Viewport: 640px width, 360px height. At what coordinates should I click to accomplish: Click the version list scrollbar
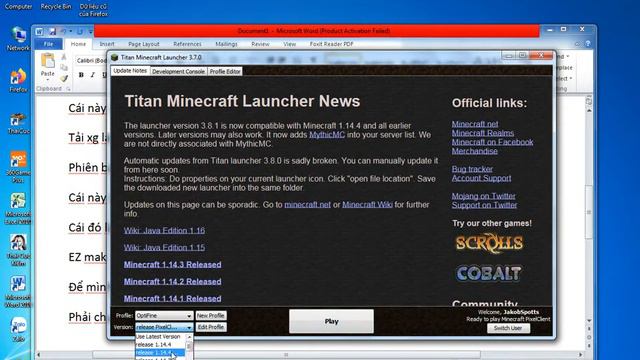pyautogui.click(x=189, y=347)
